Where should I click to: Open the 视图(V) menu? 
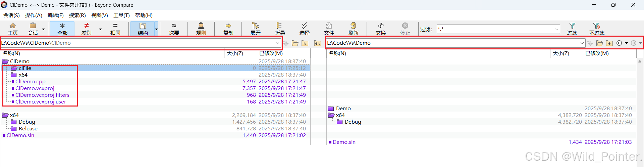(x=100, y=15)
